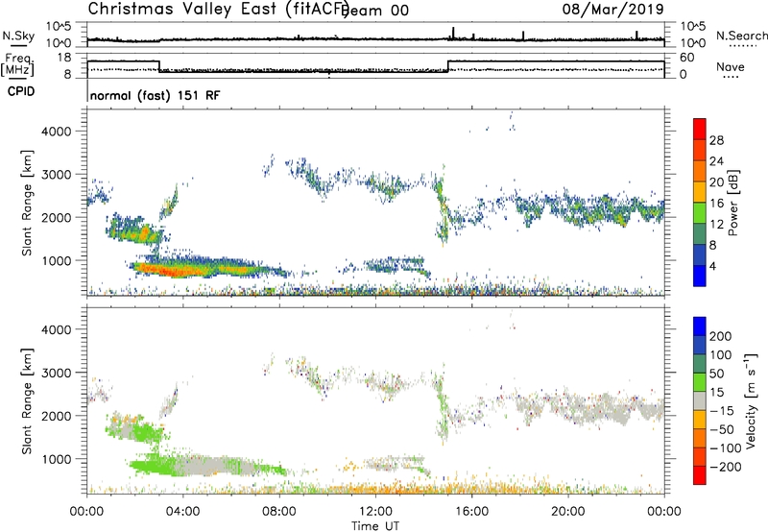Select the "-200" label on Velocity color bar
Screen dimensions: 768x532
[726, 467]
